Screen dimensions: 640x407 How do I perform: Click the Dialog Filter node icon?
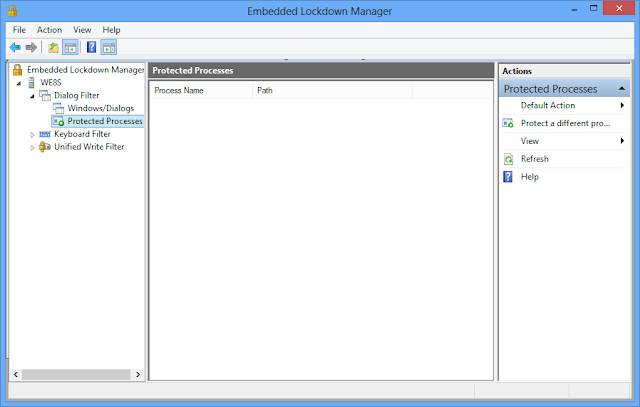point(45,96)
